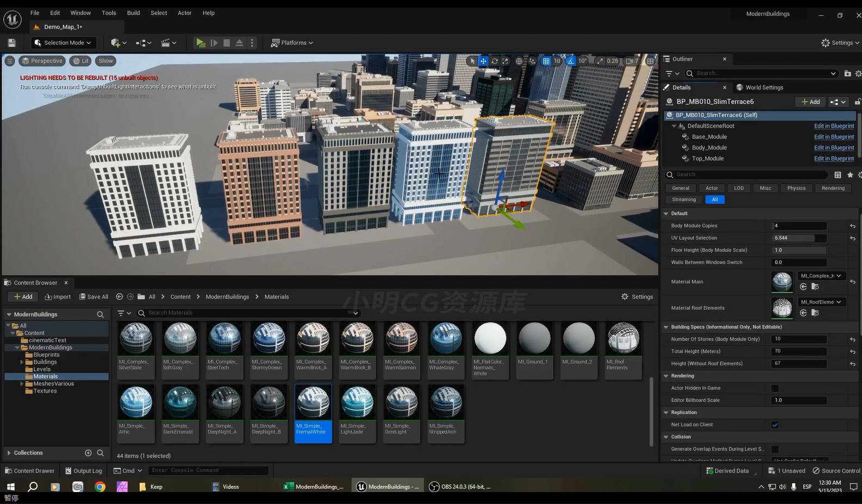Adjust the UV Layout Selection slider
Viewport: 862px width, 504px height.
[x=799, y=238]
